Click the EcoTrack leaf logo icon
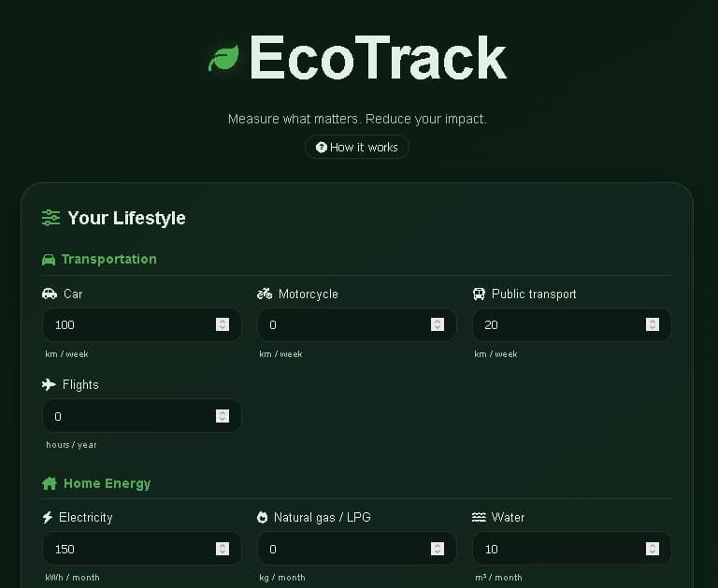Image resolution: width=718 pixels, height=588 pixels. pos(223,58)
